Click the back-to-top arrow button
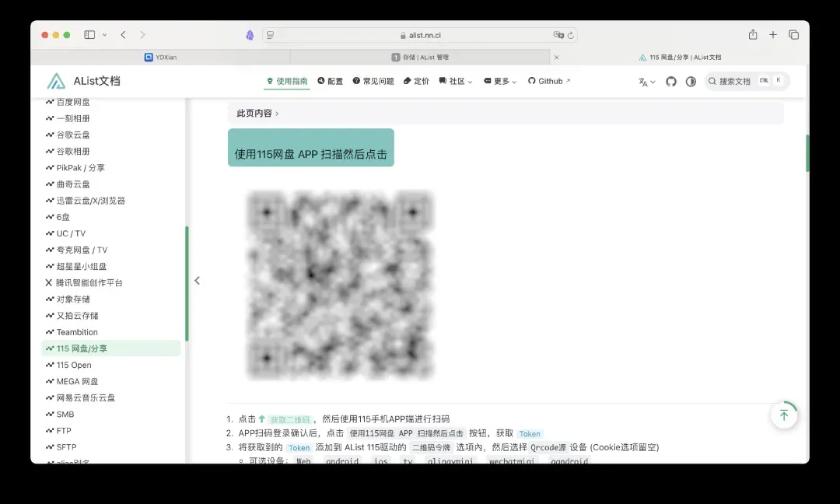840x504 pixels. coord(783,415)
